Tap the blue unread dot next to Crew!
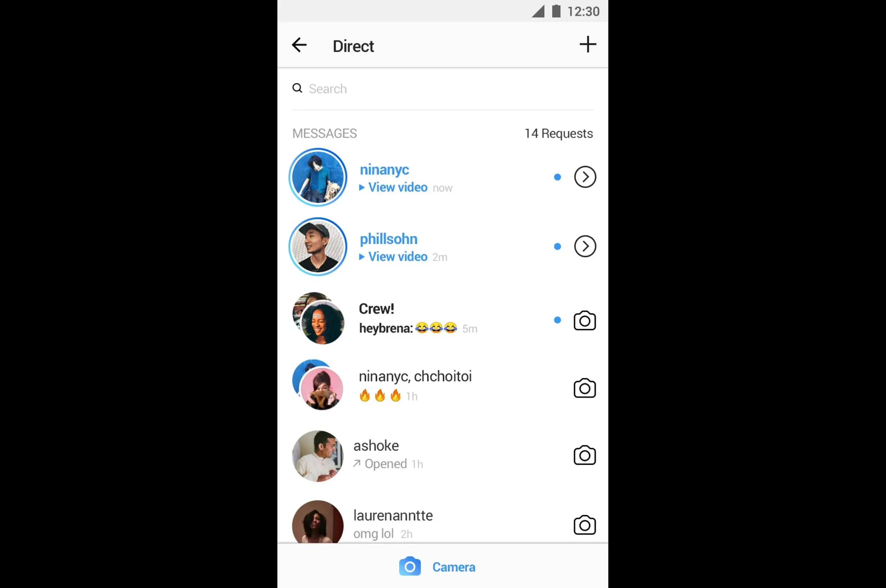 click(557, 320)
